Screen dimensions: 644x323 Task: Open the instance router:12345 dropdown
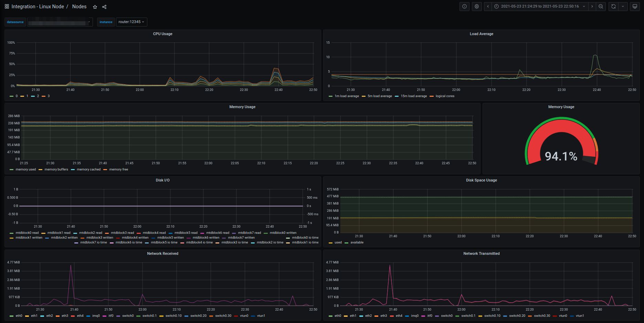coord(131,22)
